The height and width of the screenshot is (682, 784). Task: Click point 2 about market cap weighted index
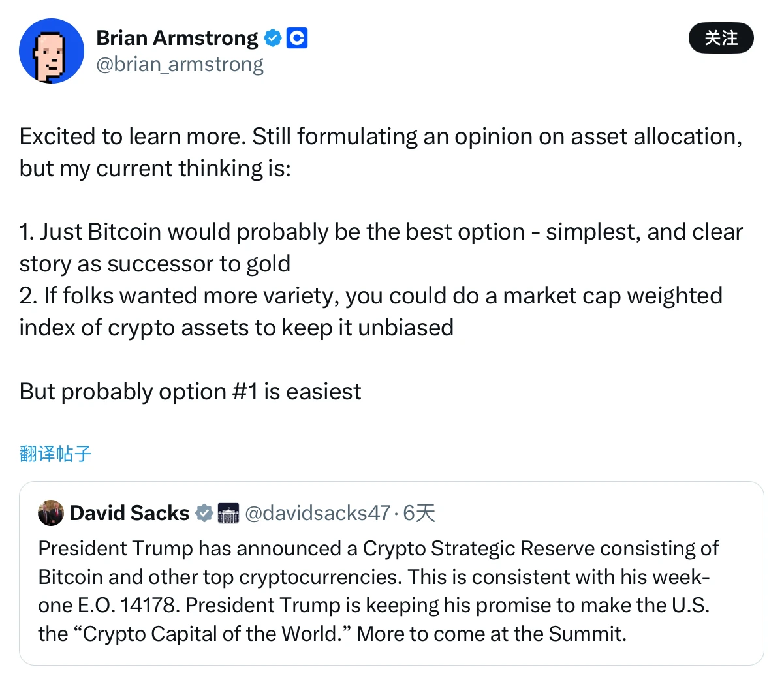[371, 296]
